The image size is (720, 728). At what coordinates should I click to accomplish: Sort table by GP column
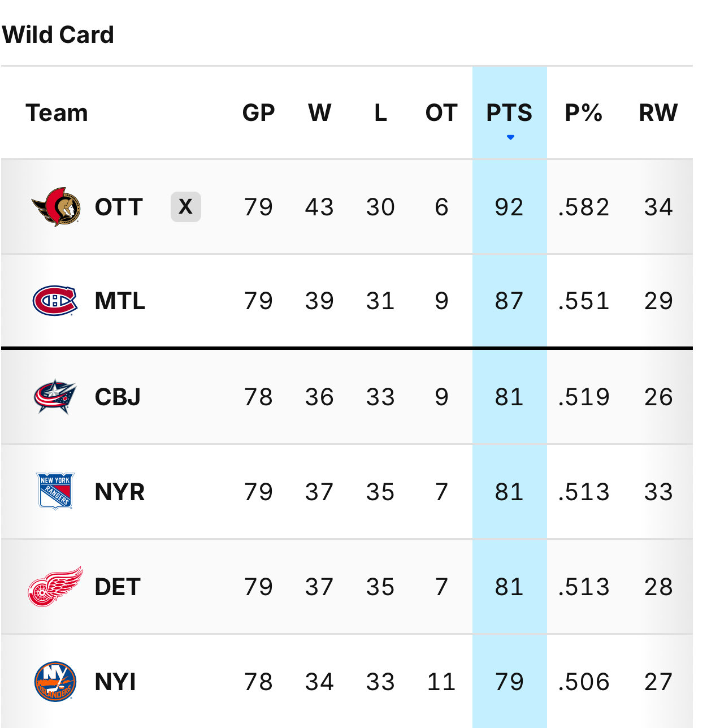click(x=259, y=113)
